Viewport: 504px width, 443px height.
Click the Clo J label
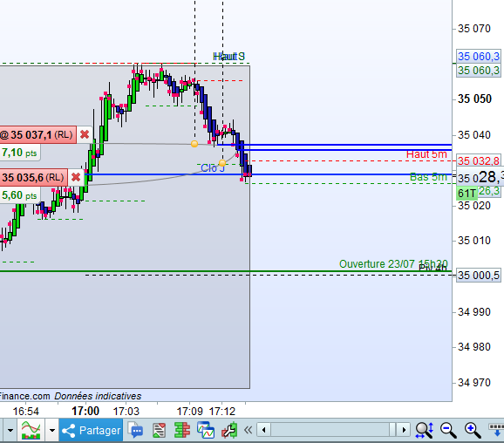click(x=213, y=168)
